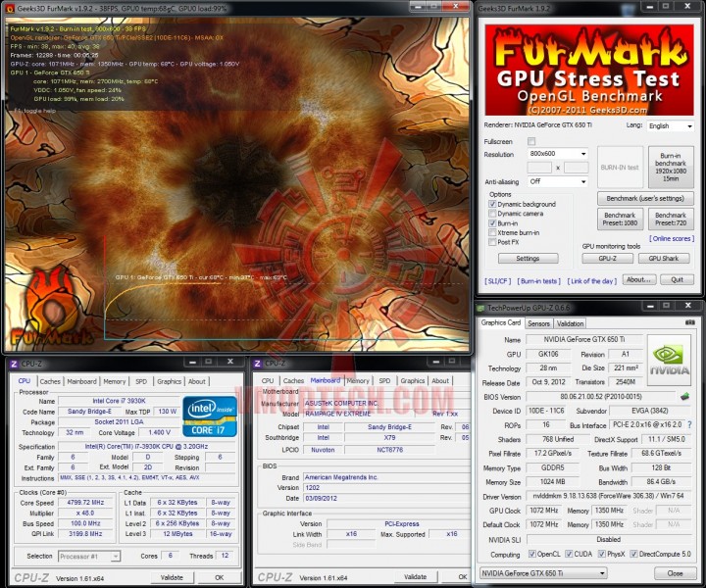The height and width of the screenshot is (588, 706).
Task: Click the Benchmark Preset:720 button
Action: (x=671, y=220)
